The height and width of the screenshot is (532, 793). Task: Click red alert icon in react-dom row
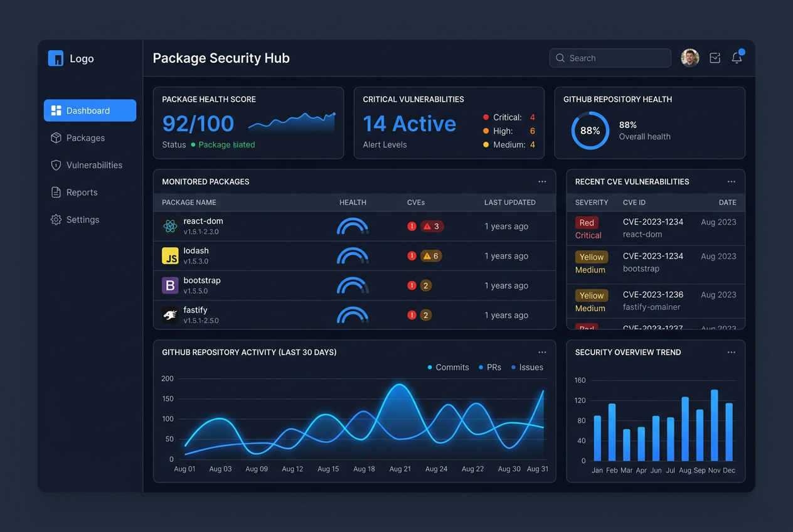pyautogui.click(x=412, y=226)
